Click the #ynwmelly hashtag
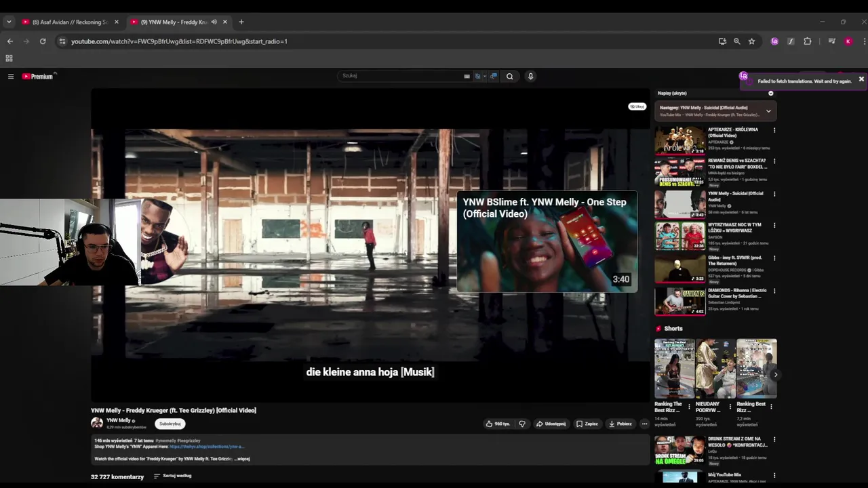The height and width of the screenshot is (488, 868). pos(166,441)
